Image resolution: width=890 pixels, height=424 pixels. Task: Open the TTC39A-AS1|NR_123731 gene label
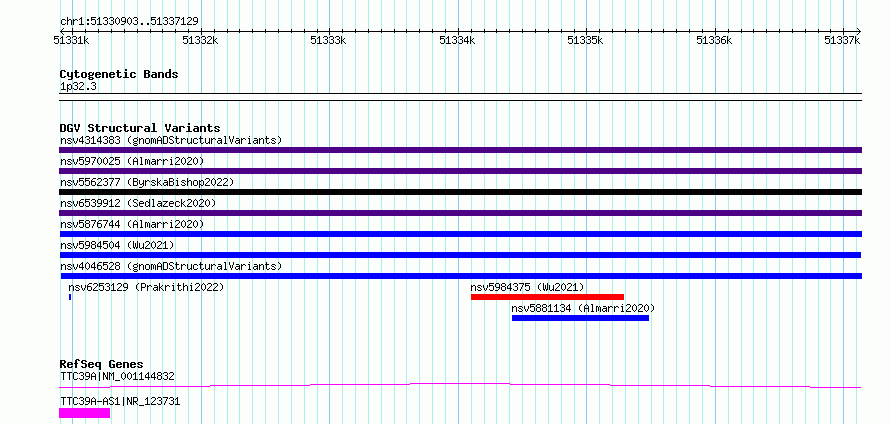(x=120, y=401)
